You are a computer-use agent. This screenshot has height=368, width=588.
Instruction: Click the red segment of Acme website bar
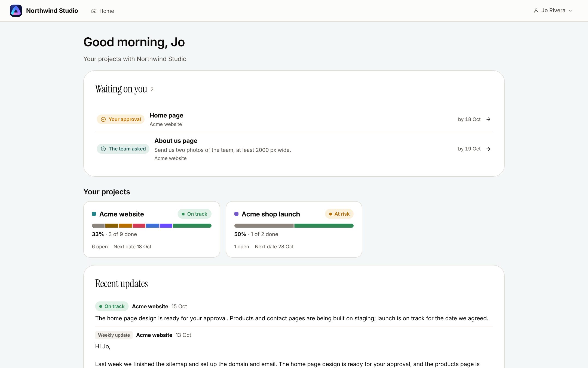coord(139,226)
